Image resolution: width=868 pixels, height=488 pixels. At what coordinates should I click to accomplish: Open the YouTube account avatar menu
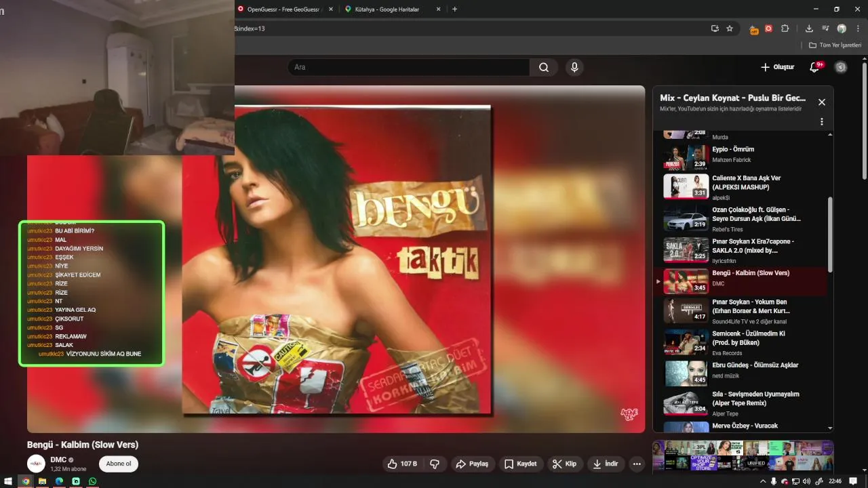click(x=841, y=67)
